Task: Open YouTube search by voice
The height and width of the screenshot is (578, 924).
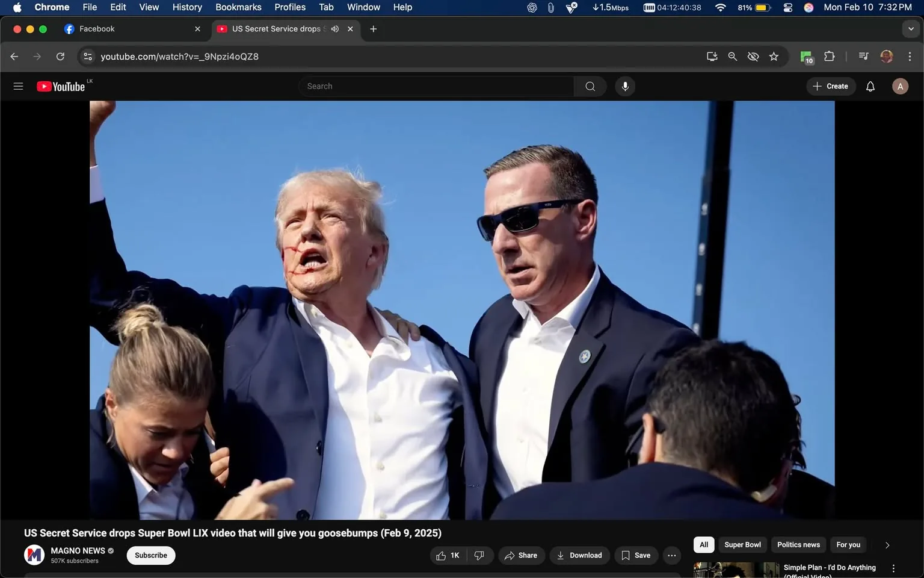Action: coord(625,86)
